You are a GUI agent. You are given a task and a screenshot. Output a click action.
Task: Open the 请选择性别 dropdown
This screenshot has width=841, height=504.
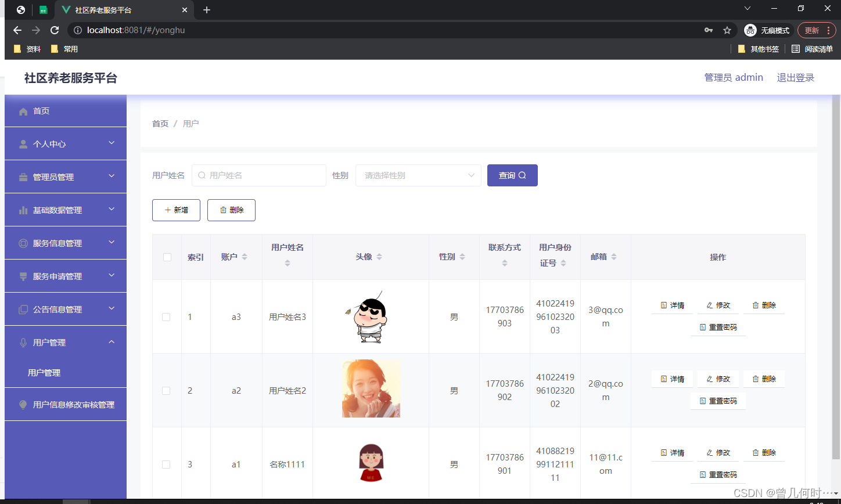[418, 175]
